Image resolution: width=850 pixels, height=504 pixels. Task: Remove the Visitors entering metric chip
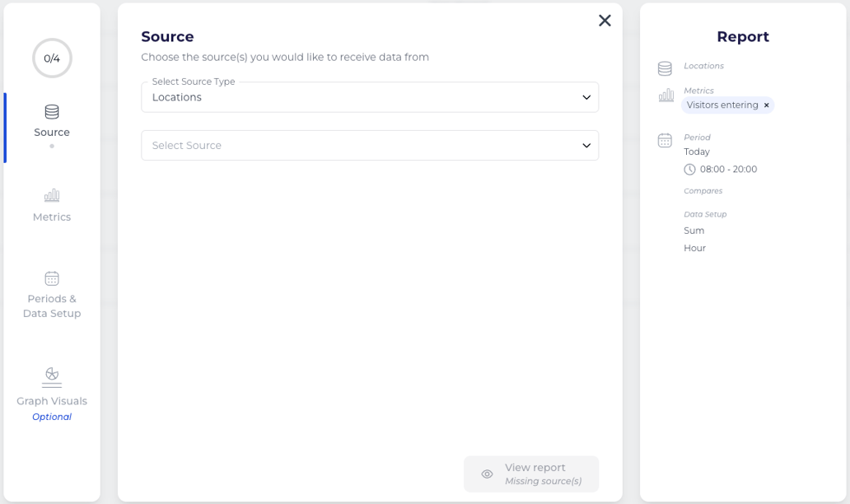[x=767, y=105]
